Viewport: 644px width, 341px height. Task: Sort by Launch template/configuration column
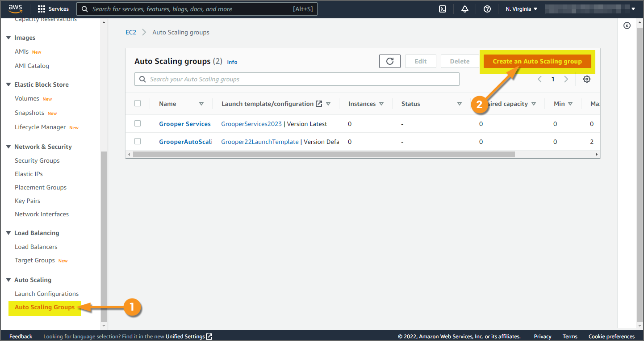coord(328,104)
